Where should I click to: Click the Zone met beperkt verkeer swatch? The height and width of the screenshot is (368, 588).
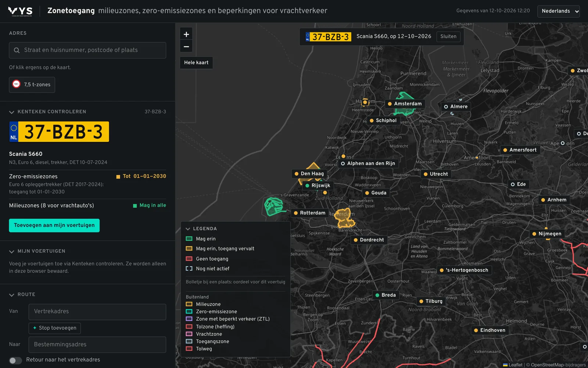[189, 319]
